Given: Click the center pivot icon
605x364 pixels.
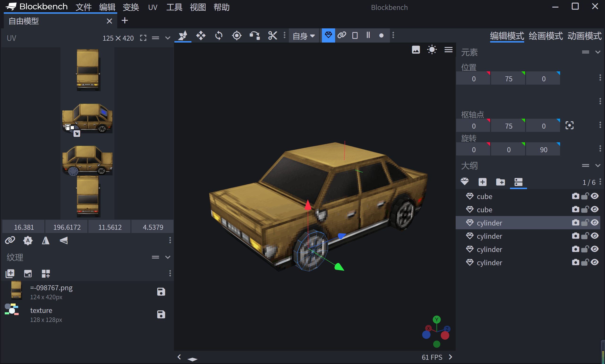Looking at the screenshot, I should coord(570,125).
